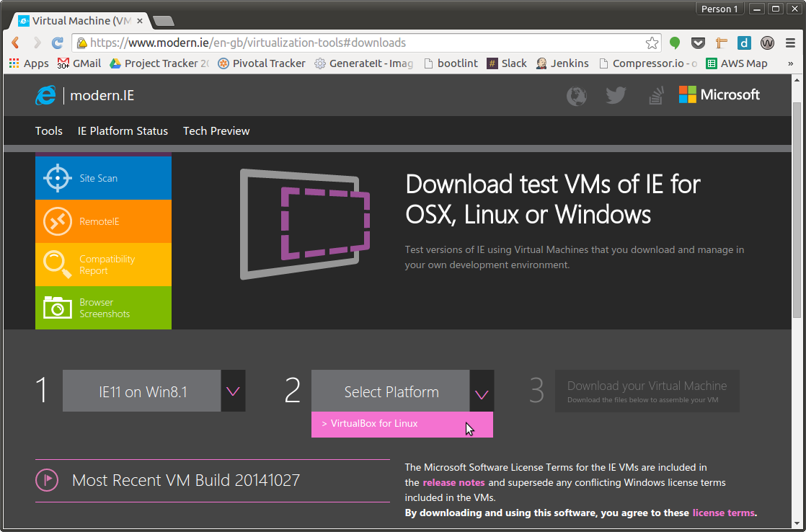
Task: Show more bookmarks with the chevron
Action: pyautogui.click(x=791, y=63)
